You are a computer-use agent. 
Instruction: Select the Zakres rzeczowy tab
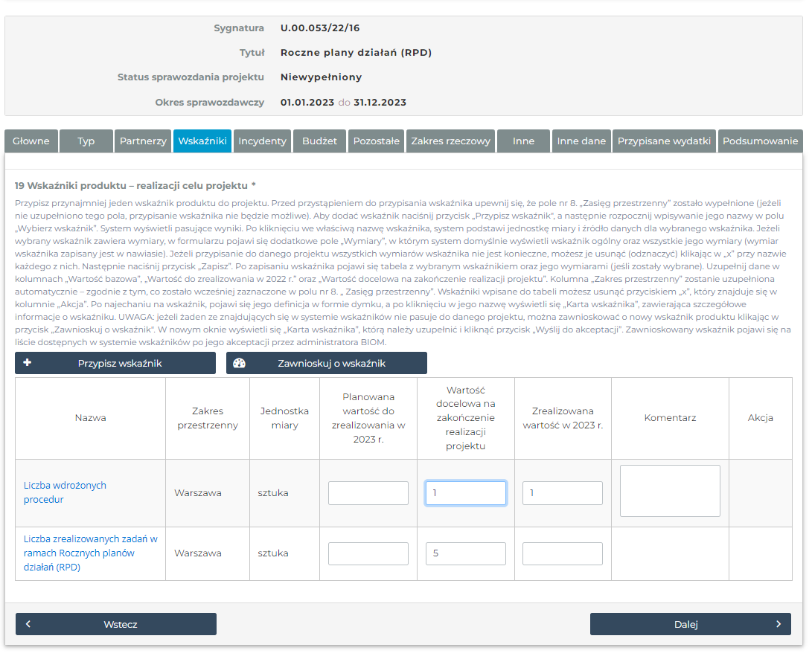[x=450, y=141]
